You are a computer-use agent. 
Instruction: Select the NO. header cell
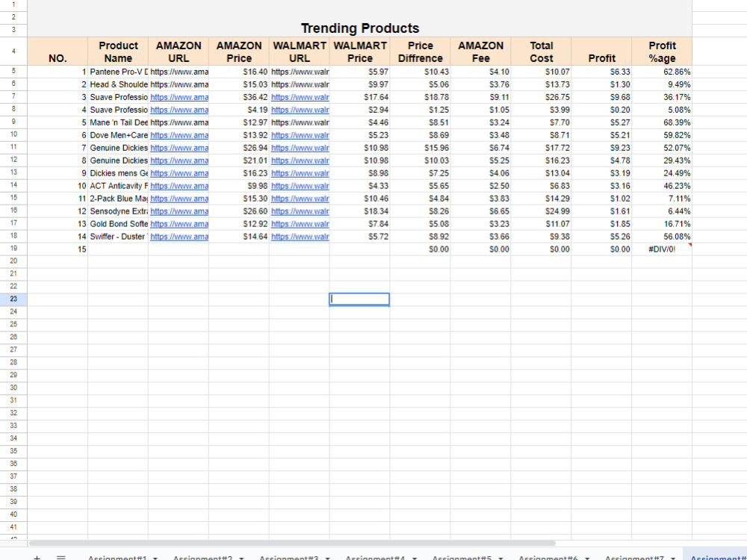(x=58, y=52)
